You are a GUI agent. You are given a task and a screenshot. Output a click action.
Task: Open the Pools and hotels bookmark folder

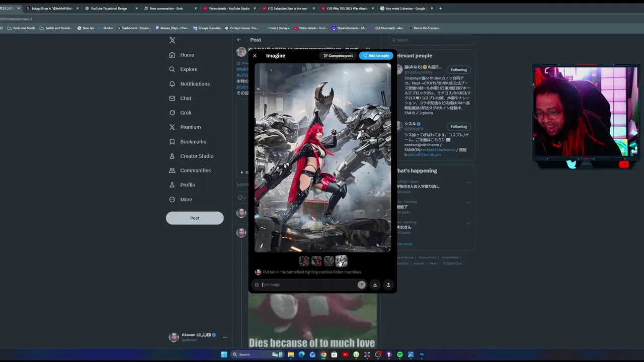point(21,28)
